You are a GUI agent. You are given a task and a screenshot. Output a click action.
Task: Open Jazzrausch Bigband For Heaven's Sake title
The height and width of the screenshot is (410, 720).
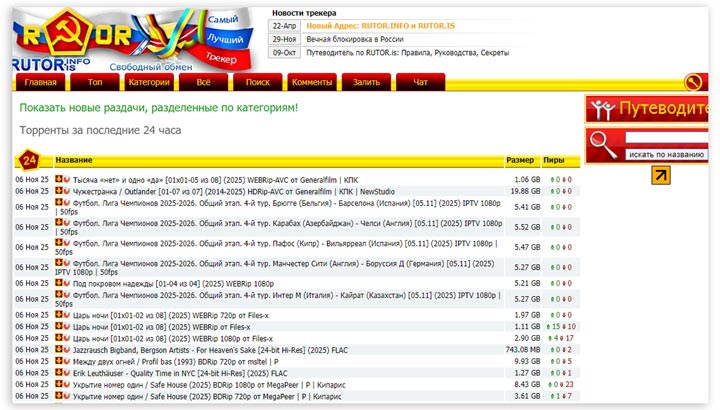coord(210,350)
